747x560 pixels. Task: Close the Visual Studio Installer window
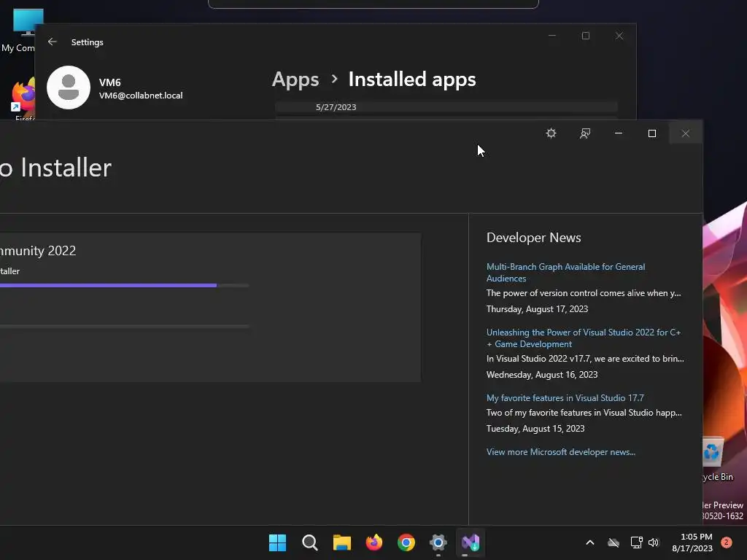pyautogui.click(x=686, y=133)
